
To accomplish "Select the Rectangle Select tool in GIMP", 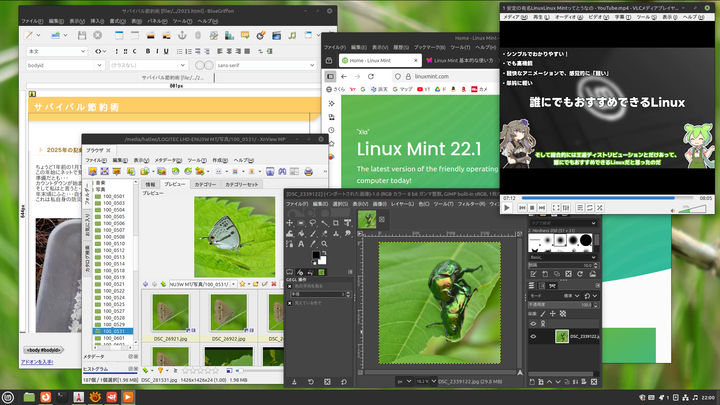I will (x=301, y=223).
